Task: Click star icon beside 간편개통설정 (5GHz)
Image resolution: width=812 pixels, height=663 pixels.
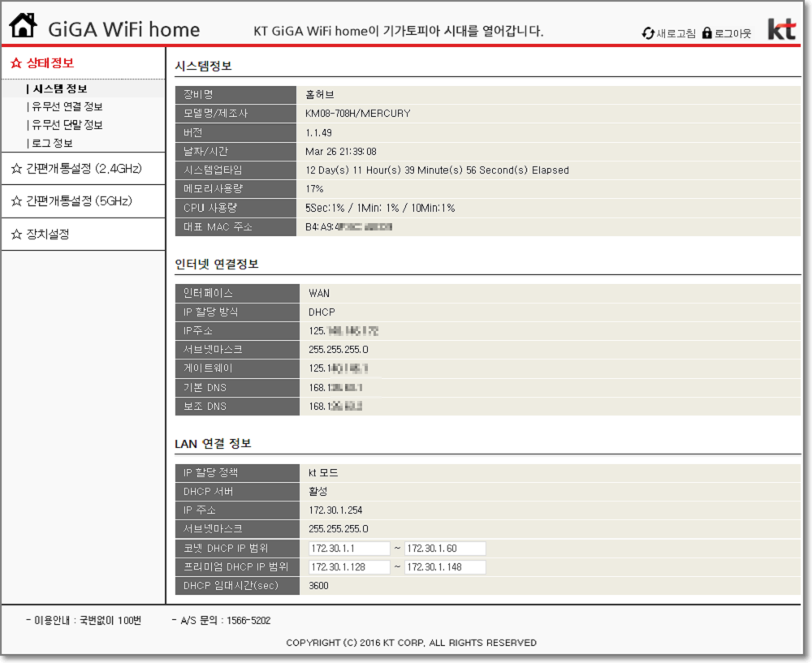Action: coord(16,200)
